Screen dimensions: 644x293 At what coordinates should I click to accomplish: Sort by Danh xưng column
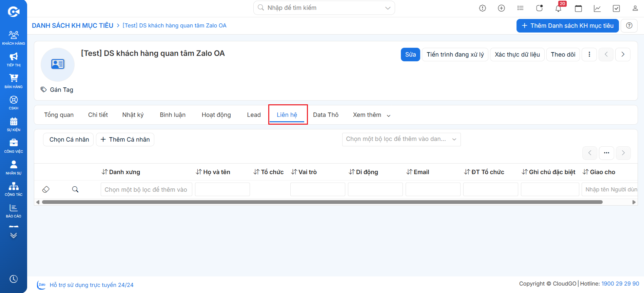[121, 172]
